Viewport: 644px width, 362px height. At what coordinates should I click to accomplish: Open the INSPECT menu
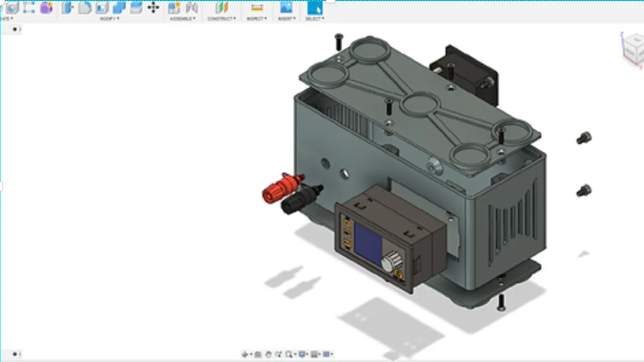click(x=257, y=19)
